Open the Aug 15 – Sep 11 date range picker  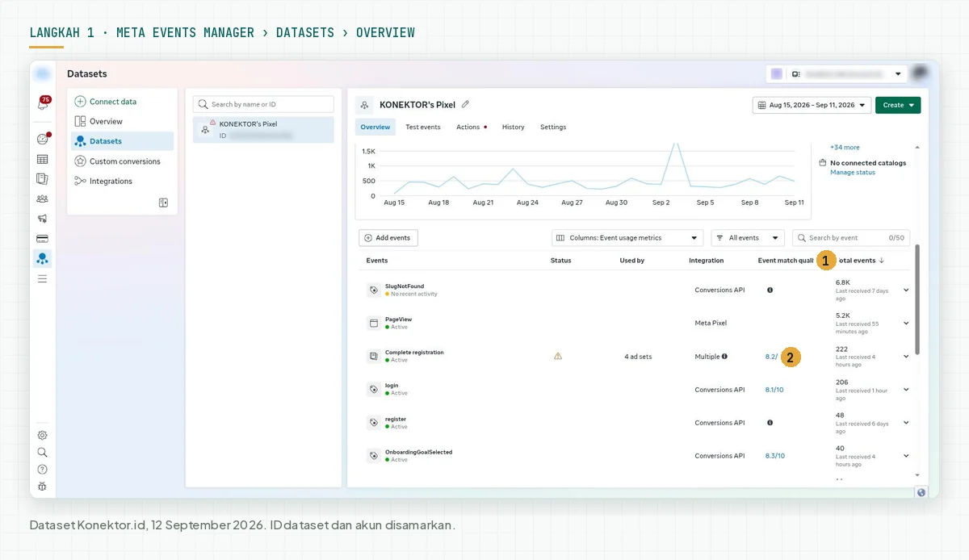(x=812, y=105)
